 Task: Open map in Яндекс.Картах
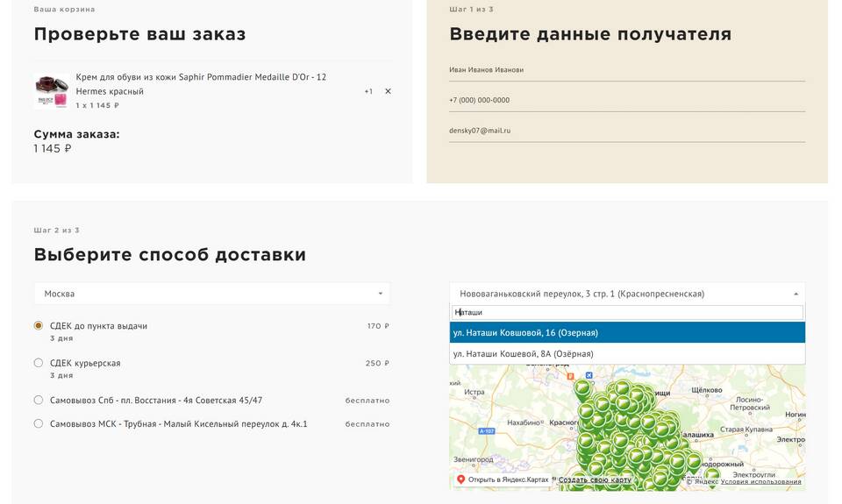(x=508, y=479)
